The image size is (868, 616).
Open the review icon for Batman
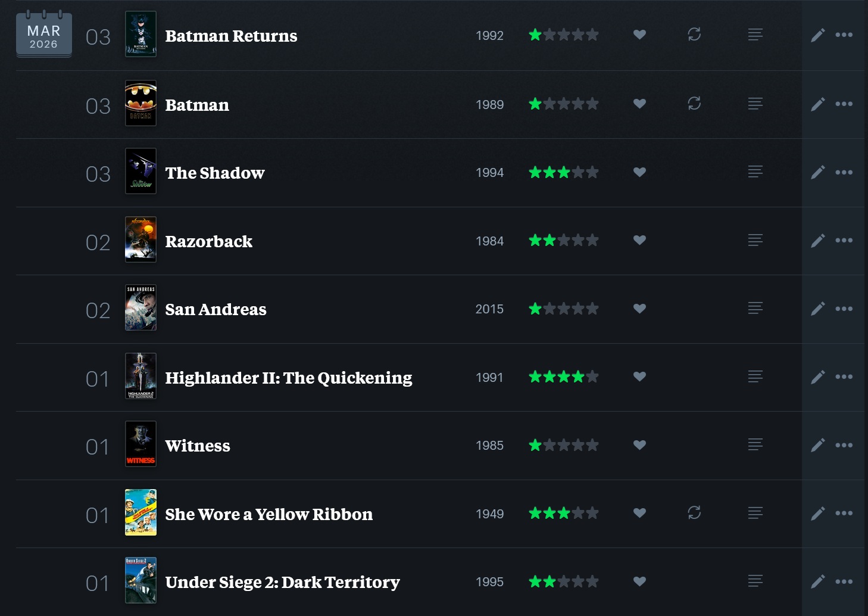(755, 104)
